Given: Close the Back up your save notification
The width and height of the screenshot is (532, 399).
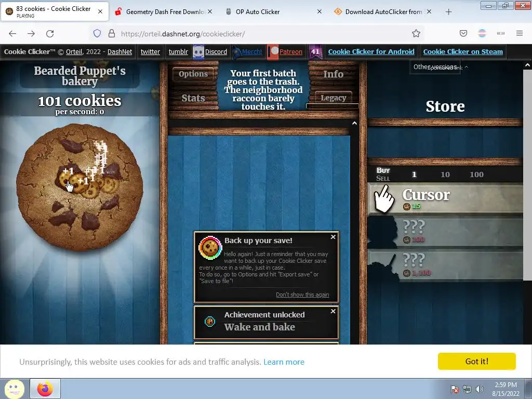Looking at the screenshot, I should point(333,237).
